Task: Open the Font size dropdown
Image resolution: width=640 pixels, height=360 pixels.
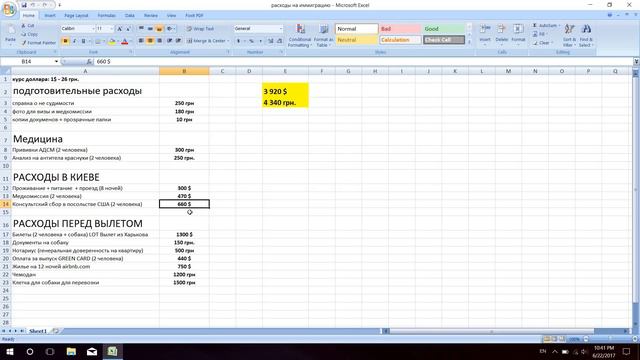Action: [111, 29]
